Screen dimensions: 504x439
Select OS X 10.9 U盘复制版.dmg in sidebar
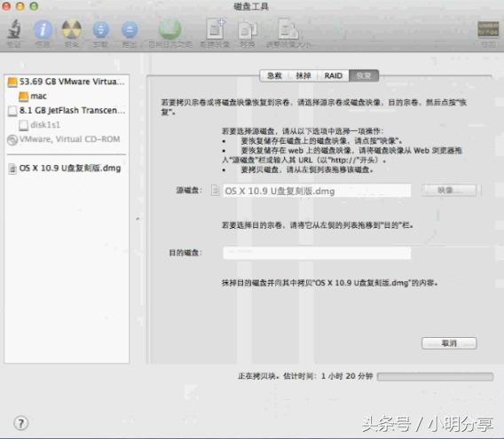tap(67, 169)
